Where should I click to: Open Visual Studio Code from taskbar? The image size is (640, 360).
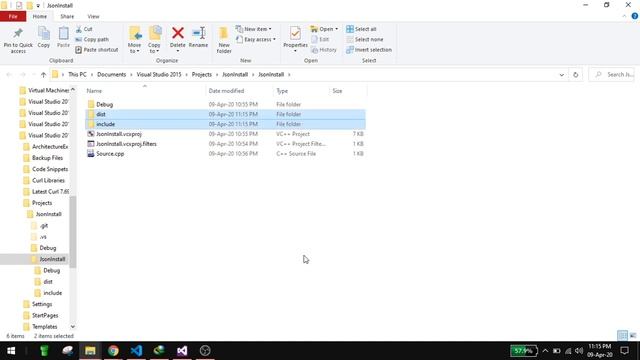point(136,351)
